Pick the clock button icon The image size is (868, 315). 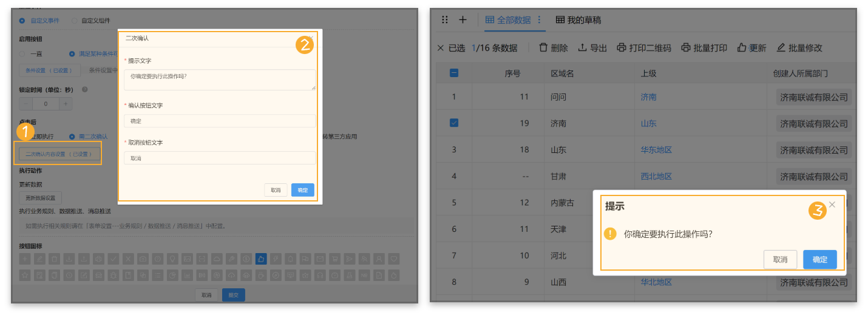click(69, 276)
